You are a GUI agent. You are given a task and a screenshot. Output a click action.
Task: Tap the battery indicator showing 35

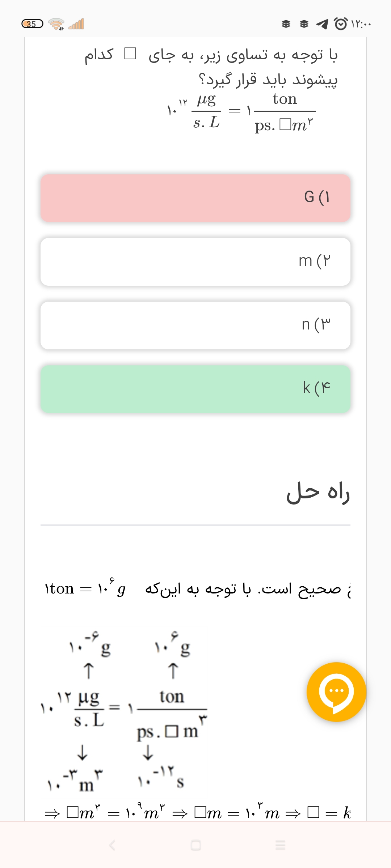click(32, 24)
